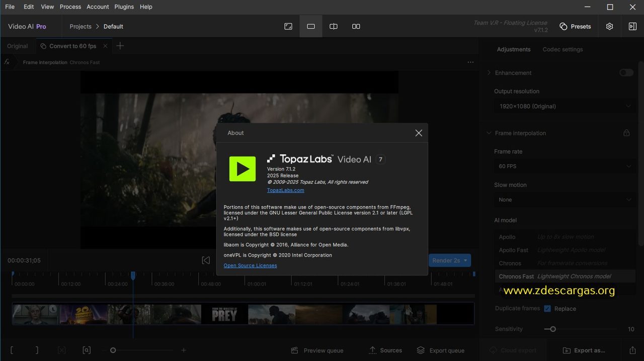
Task: Open the Presets panel
Action: click(x=575, y=26)
